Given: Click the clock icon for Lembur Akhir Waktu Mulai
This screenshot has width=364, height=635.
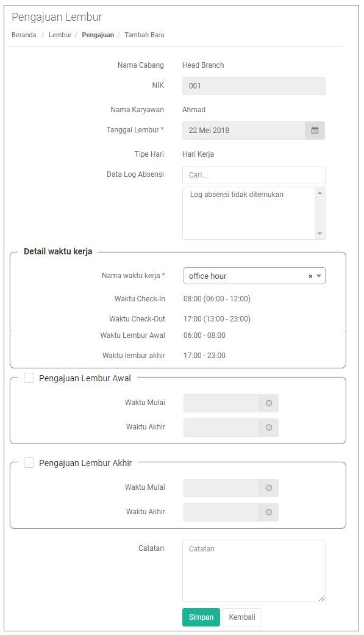Looking at the screenshot, I should (x=269, y=488).
